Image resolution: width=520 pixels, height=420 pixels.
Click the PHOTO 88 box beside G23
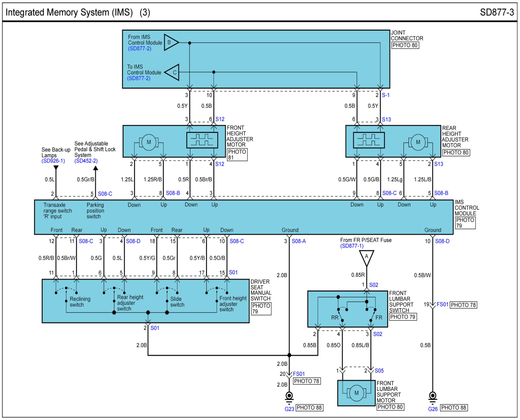pos(309,408)
